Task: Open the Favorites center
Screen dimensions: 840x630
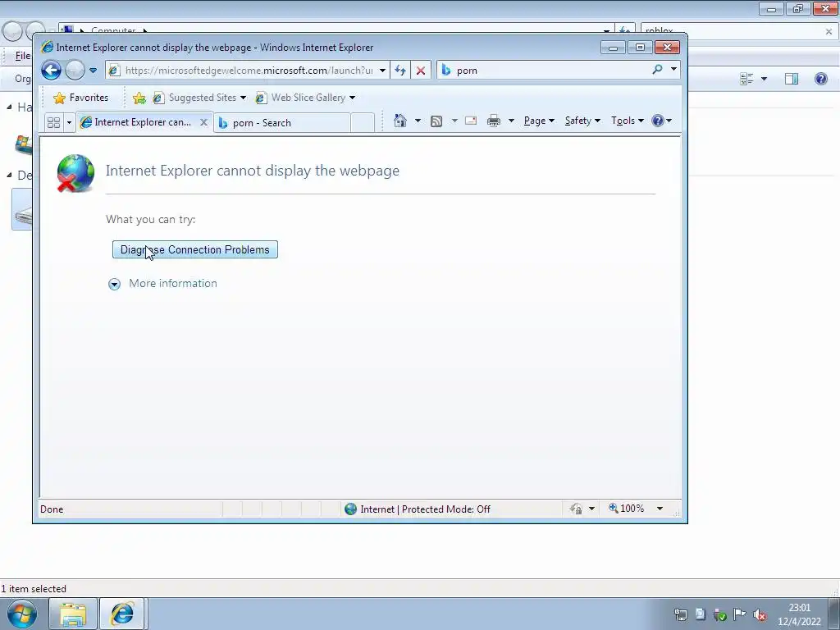Action: (81, 98)
